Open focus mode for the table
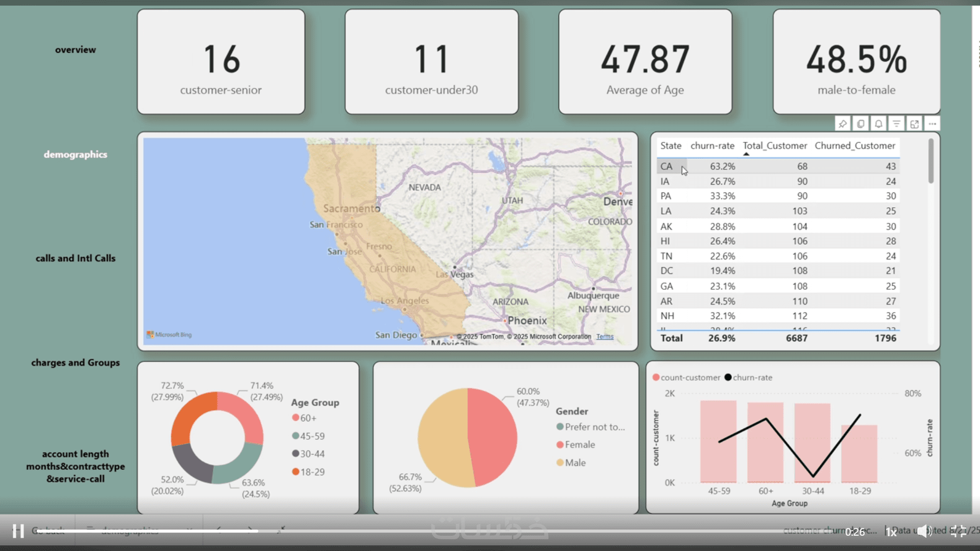The width and height of the screenshot is (980, 551). coord(914,124)
